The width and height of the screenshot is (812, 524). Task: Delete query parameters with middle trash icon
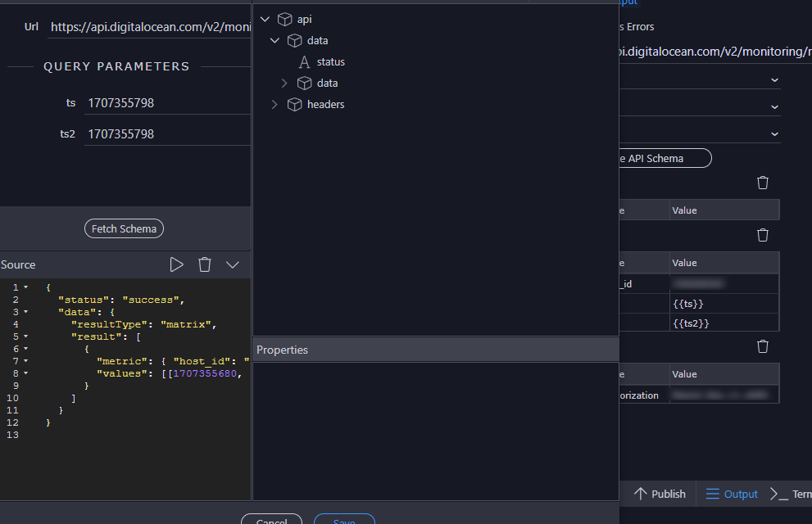tap(763, 235)
